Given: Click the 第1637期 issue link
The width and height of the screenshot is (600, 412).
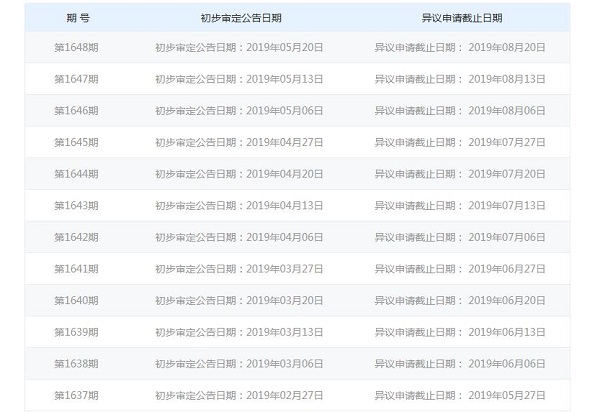Looking at the screenshot, I should 76,395.
